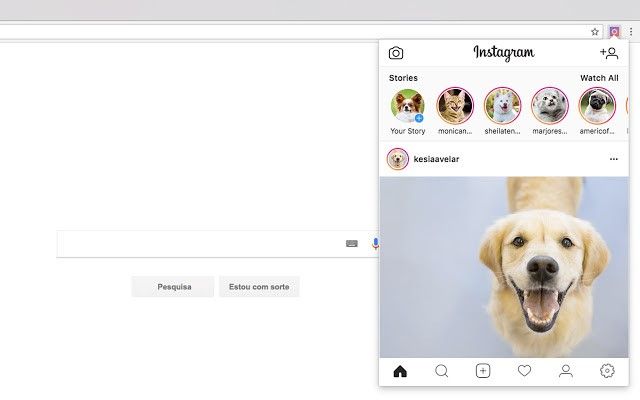Open the search magnifier tab

click(x=442, y=371)
